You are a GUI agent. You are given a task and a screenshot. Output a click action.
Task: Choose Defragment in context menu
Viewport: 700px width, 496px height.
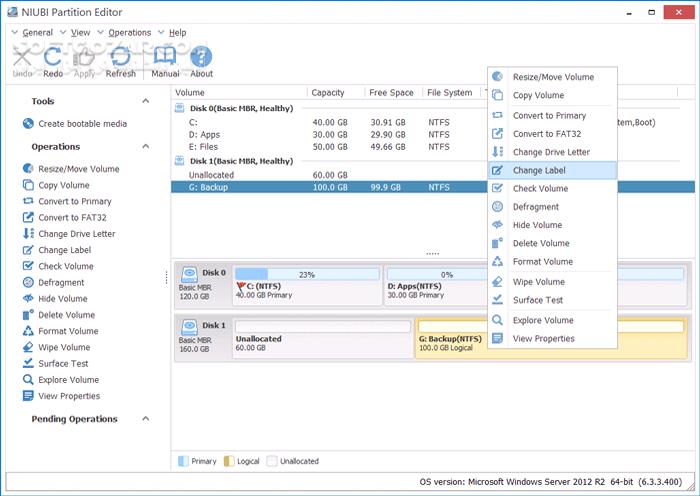click(553, 207)
